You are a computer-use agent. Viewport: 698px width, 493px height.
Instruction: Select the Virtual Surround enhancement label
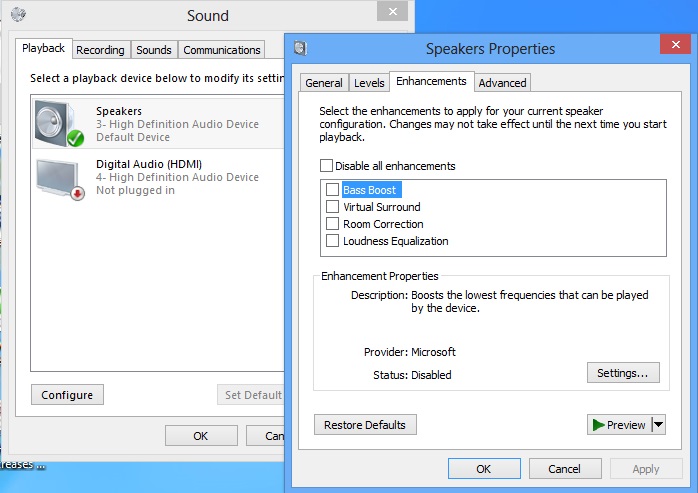pos(381,207)
